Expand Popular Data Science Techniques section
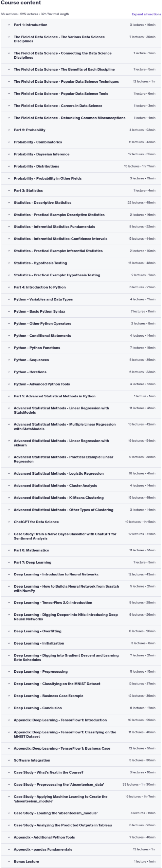The height and width of the screenshot is (868, 162). 81,82
